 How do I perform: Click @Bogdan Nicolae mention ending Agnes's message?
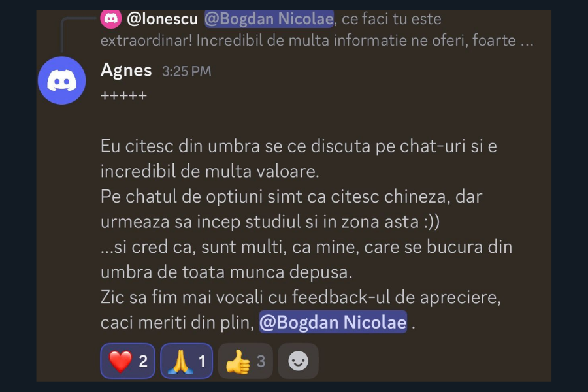tap(333, 322)
